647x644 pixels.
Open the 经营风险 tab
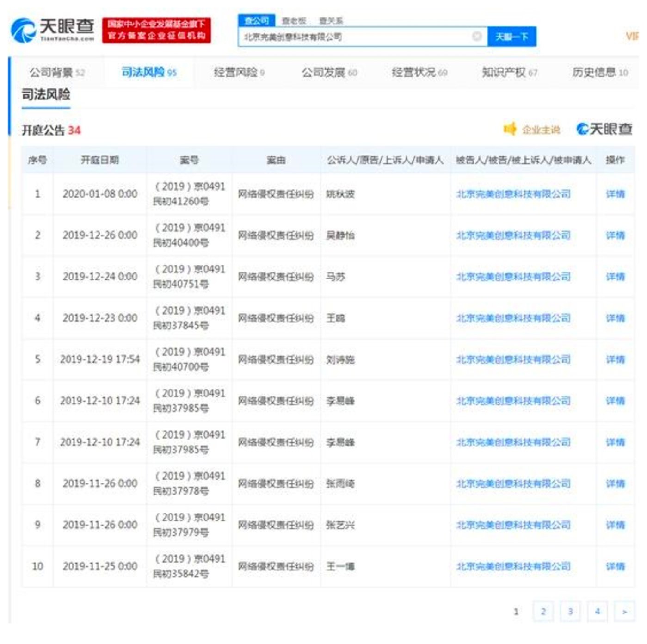pyautogui.click(x=239, y=72)
